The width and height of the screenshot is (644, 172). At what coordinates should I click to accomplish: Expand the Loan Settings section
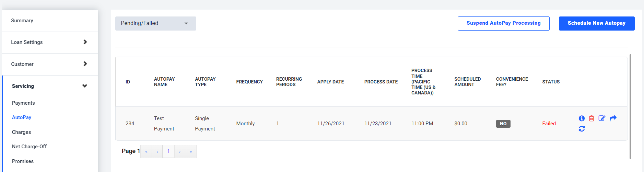(x=50, y=42)
